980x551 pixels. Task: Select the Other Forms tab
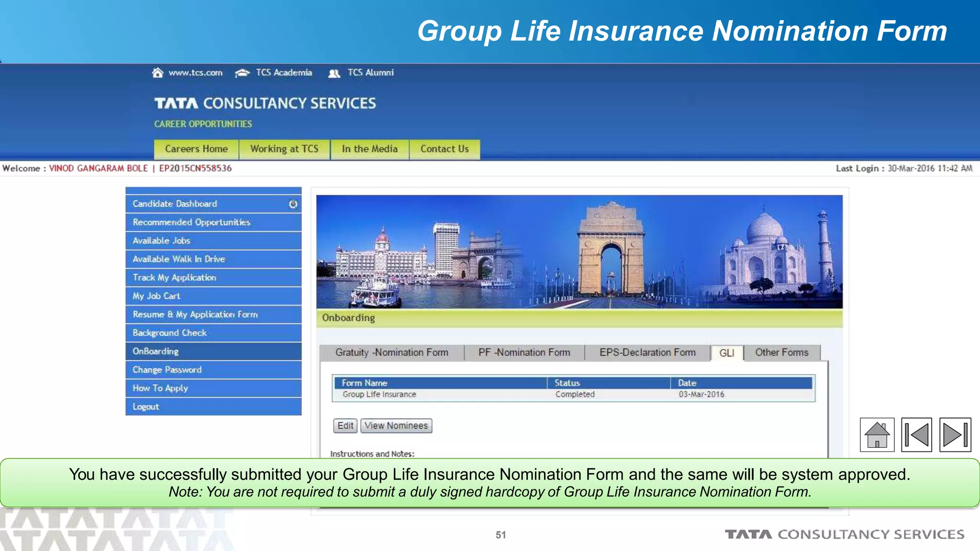point(781,353)
